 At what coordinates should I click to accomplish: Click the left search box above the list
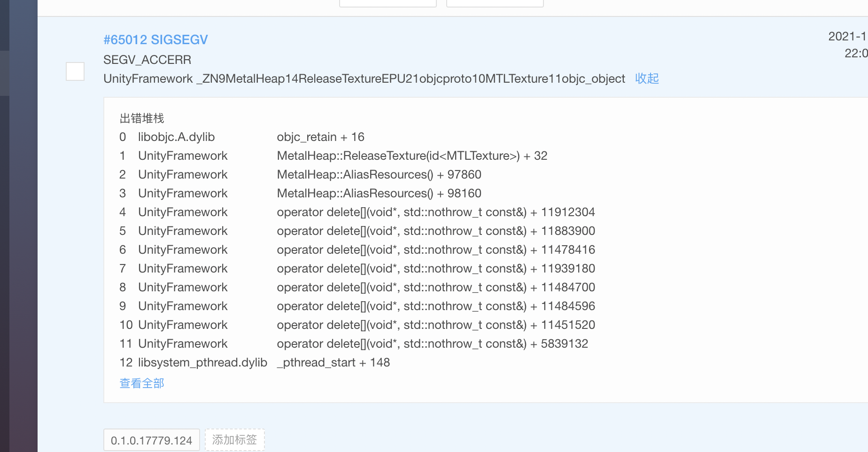[x=387, y=2]
